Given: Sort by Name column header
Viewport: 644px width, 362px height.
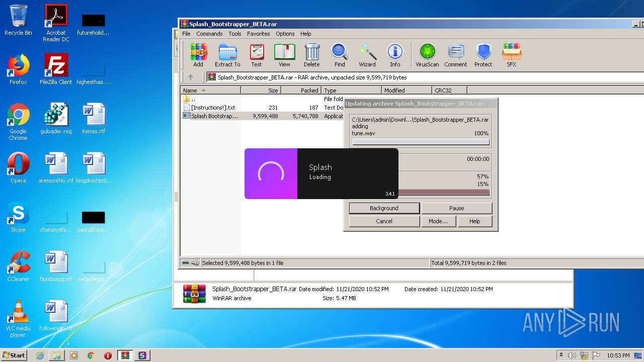Looking at the screenshot, I should (210, 90).
